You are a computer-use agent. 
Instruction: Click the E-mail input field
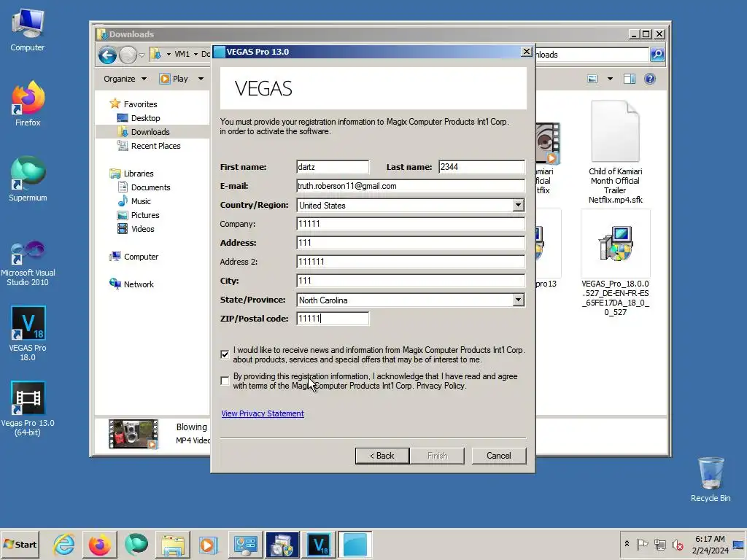click(x=410, y=186)
